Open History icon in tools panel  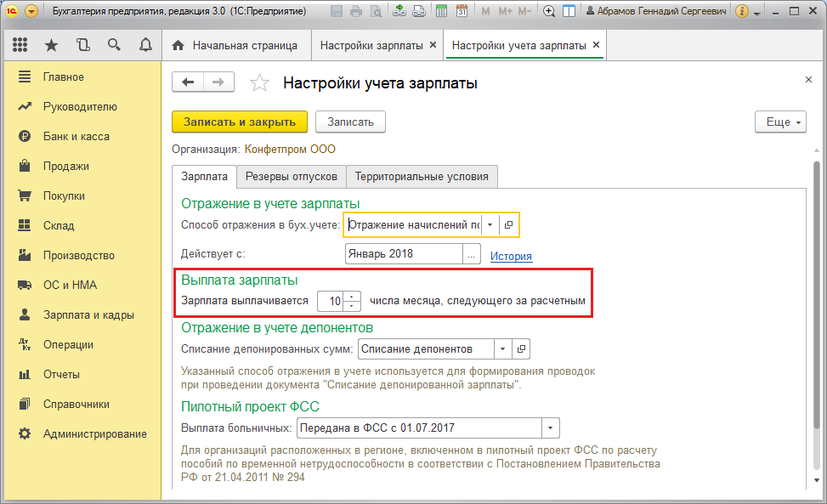coord(82,45)
